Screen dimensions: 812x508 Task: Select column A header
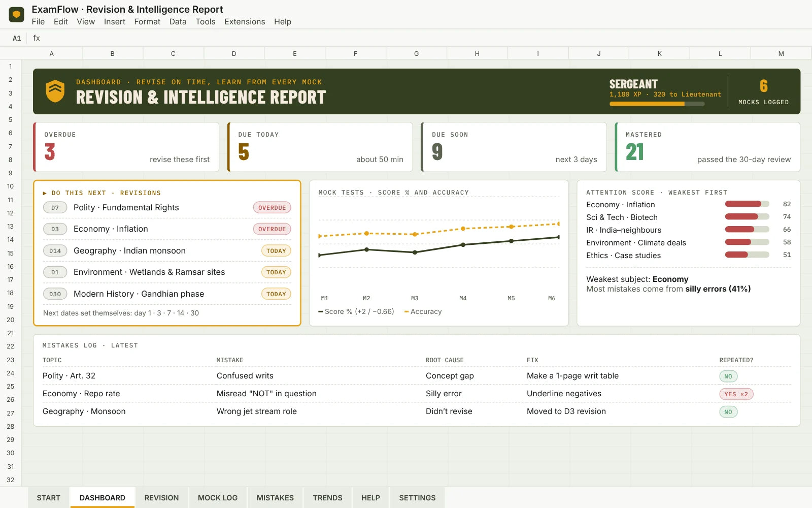[x=51, y=53]
